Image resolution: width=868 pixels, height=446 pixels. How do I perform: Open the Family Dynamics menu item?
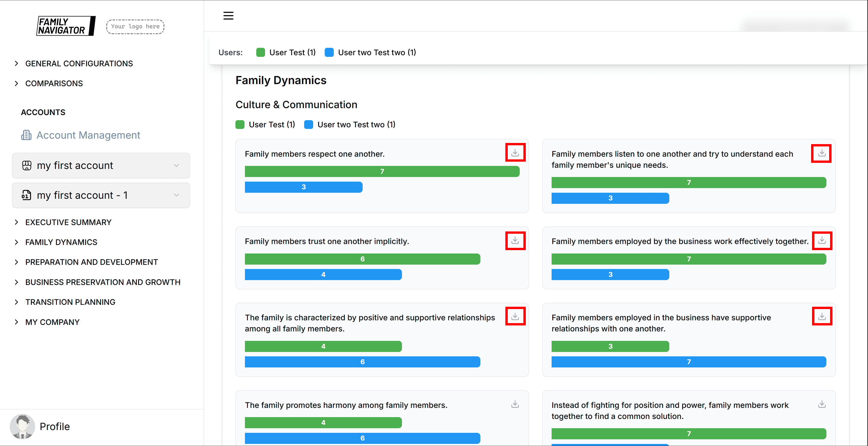(x=61, y=242)
